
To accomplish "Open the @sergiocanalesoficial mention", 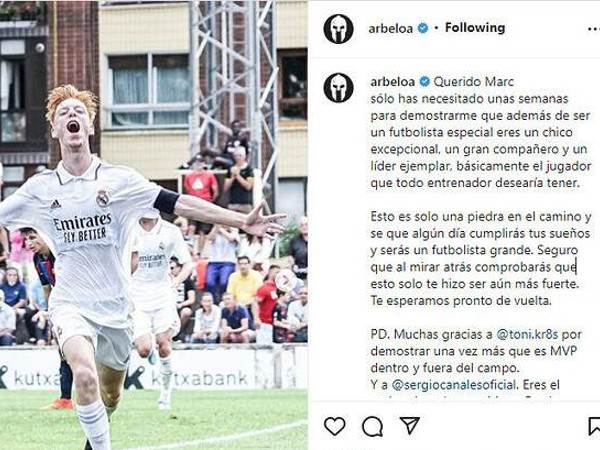I will [x=454, y=385].
